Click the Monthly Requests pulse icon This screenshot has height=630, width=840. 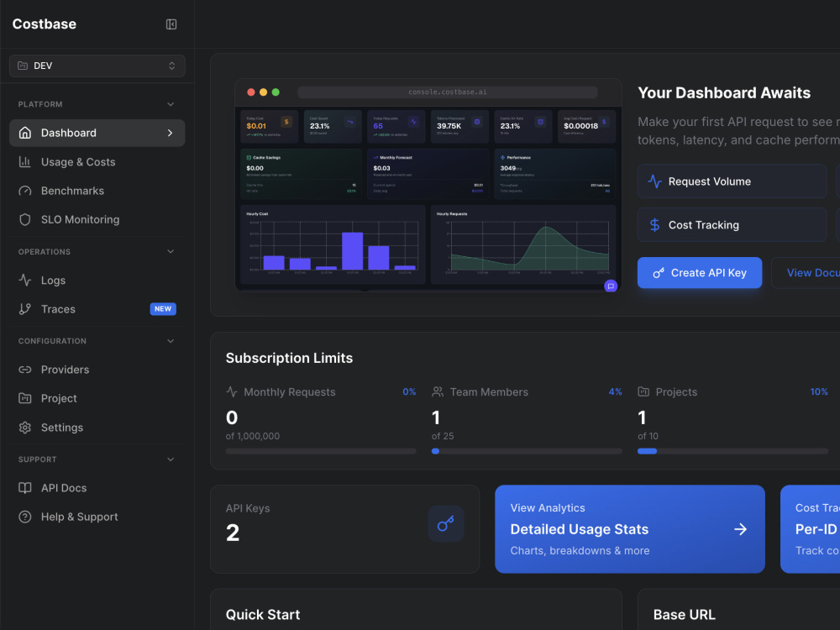(x=232, y=391)
